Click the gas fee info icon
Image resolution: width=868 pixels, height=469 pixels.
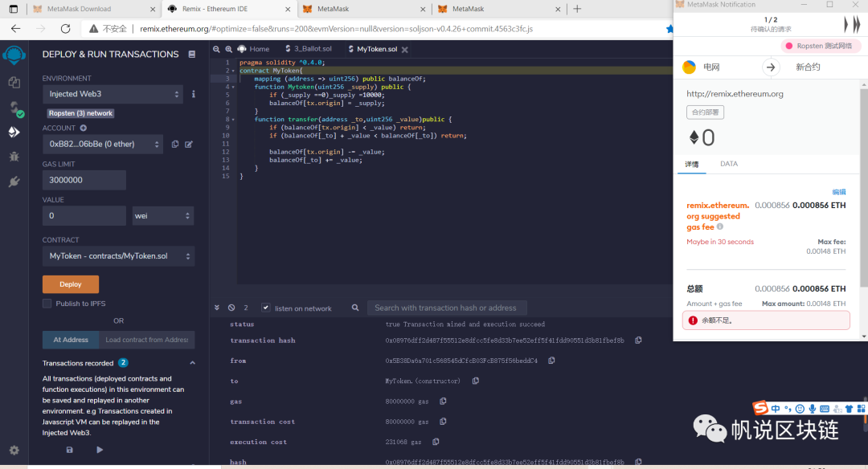coord(719,226)
